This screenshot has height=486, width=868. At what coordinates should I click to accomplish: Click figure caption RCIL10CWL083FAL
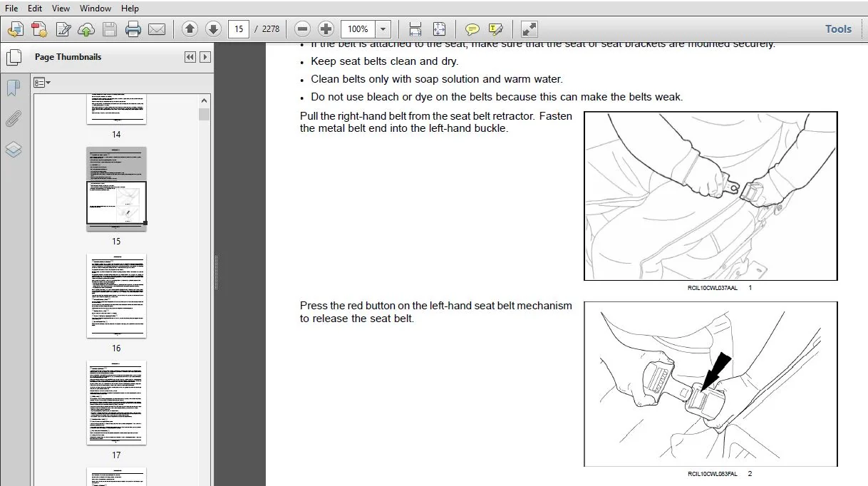tap(713, 474)
